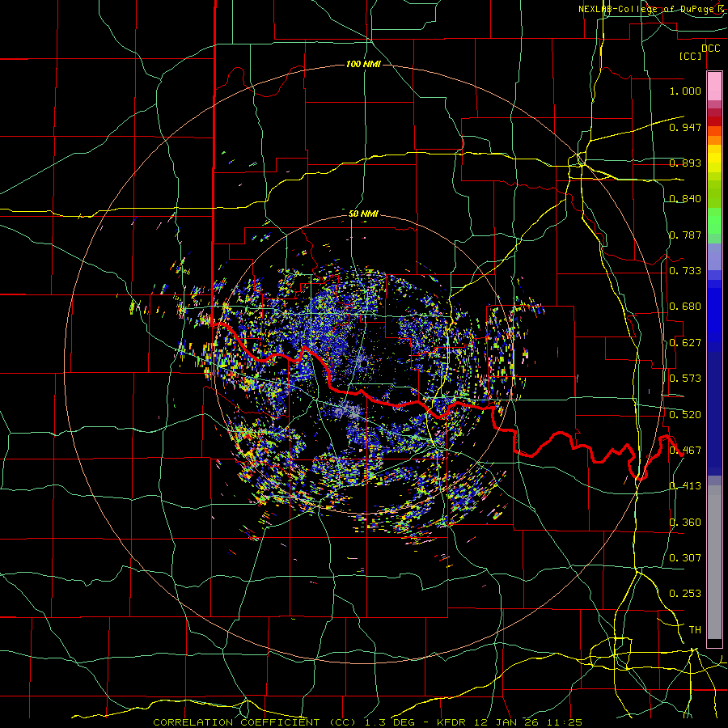Click the 0.840 value on the color scale
728x728 pixels.
[x=685, y=199]
